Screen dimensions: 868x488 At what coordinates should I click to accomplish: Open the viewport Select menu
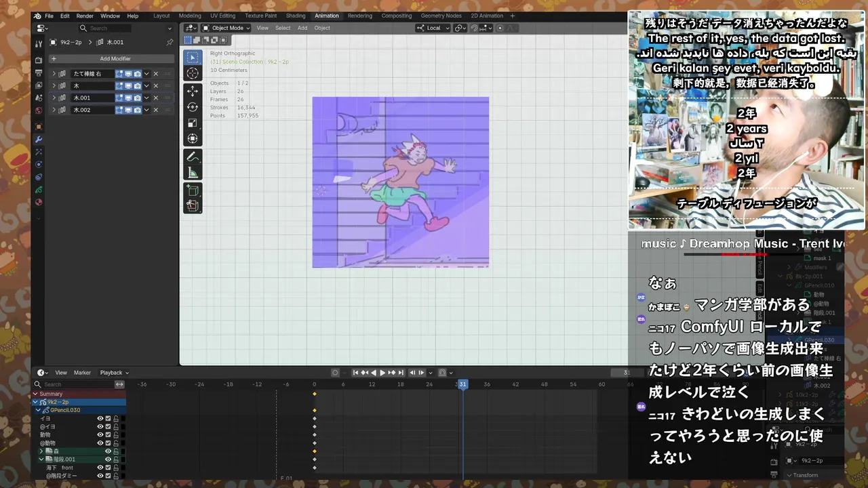(283, 28)
